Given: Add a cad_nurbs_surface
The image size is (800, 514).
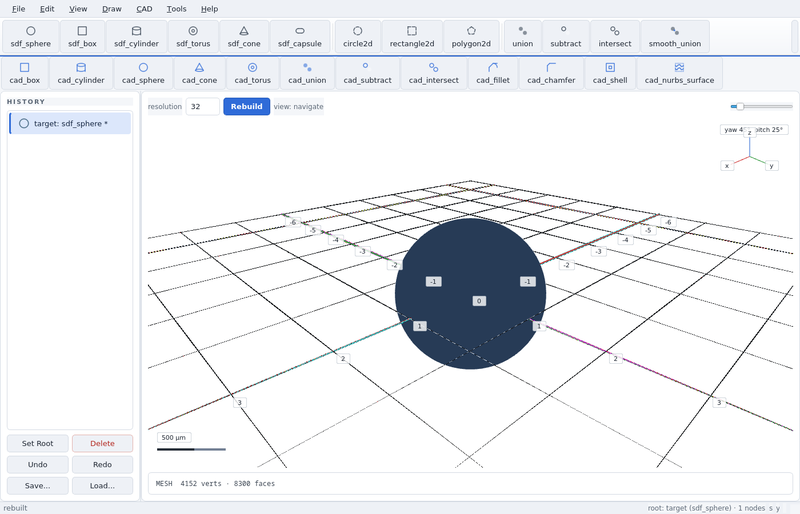Looking at the screenshot, I should click(679, 74).
